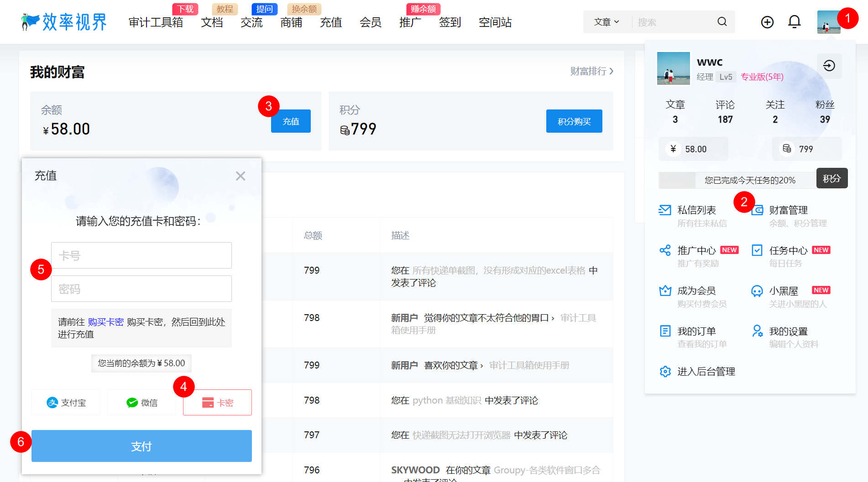
Task: Select 卡密 payment method
Action: coord(217,403)
